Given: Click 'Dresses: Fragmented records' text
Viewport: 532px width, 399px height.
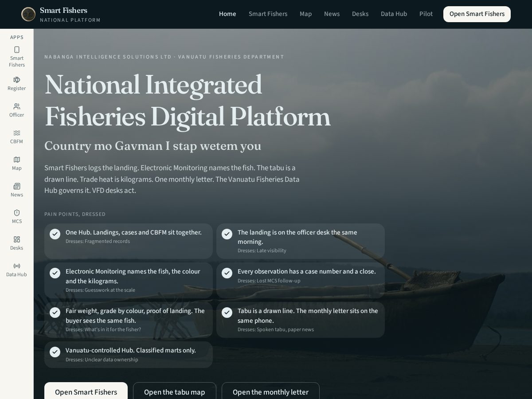Looking at the screenshot, I should tap(98, 242).
